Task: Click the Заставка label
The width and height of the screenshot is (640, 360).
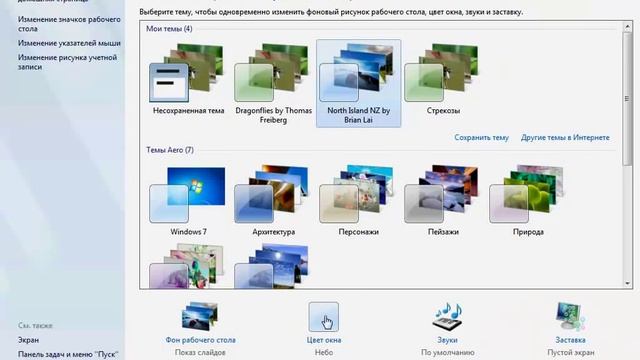Action: click(x=570, y=340)
